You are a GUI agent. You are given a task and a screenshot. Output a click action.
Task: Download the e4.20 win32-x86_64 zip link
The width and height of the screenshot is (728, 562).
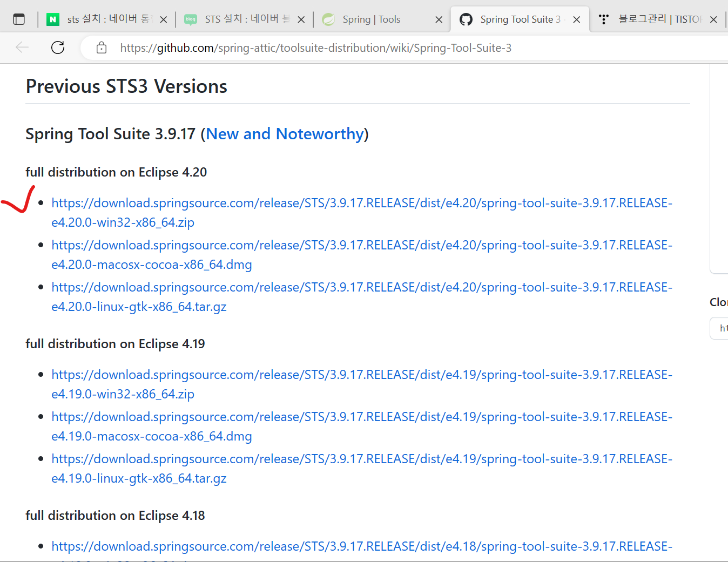click(x=362, y=213)
